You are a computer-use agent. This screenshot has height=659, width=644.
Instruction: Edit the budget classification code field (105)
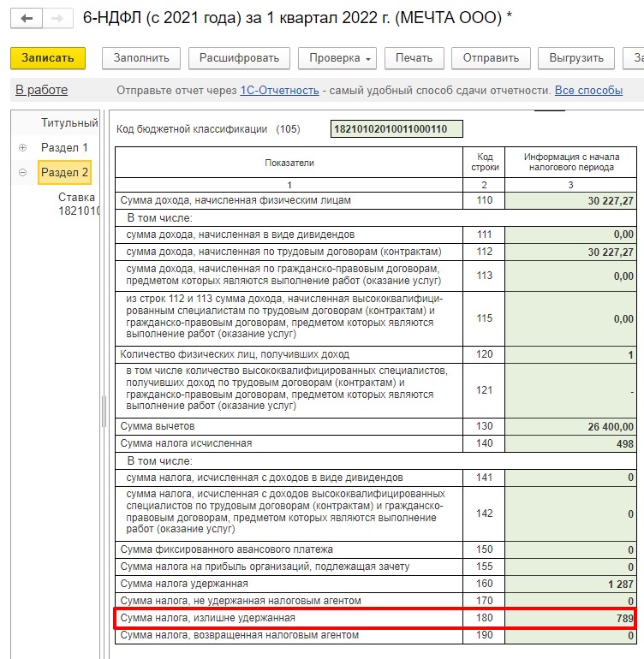tap(397, 129)
